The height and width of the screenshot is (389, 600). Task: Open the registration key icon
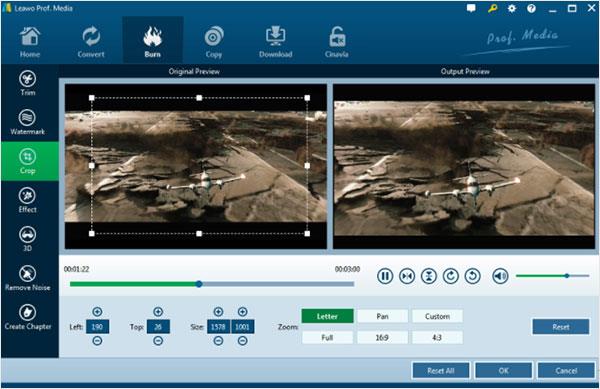click(492, 8)
